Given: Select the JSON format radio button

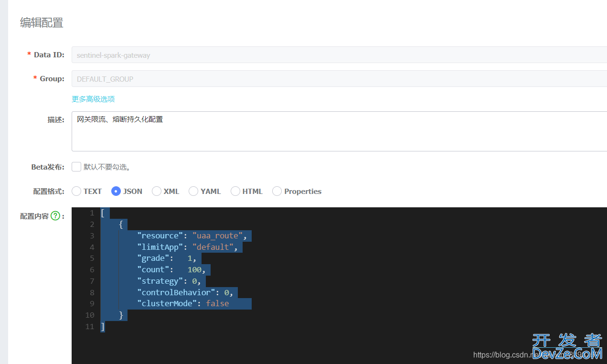Looking at the screenshot, I should 116,191.
